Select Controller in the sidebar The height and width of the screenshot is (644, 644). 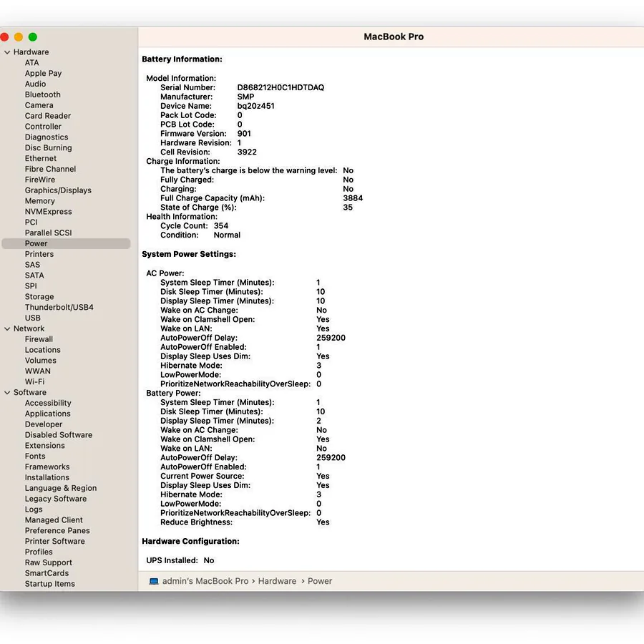(43, 127)
